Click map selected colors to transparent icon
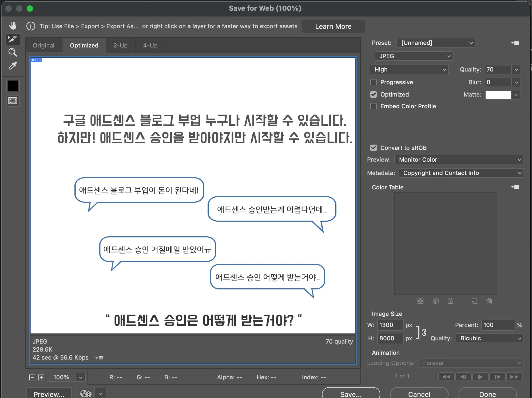Screen dimensions: 532x398 click(x=420, y=301)
